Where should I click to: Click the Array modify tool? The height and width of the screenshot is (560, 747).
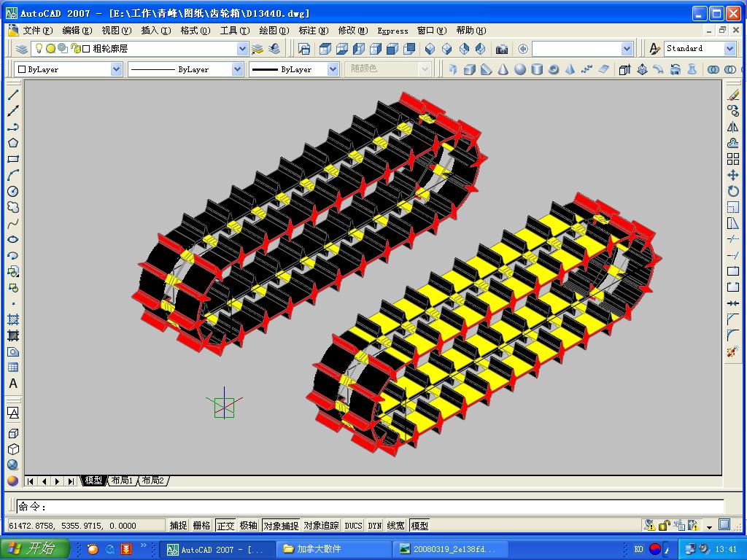click(x=733, y=159)
